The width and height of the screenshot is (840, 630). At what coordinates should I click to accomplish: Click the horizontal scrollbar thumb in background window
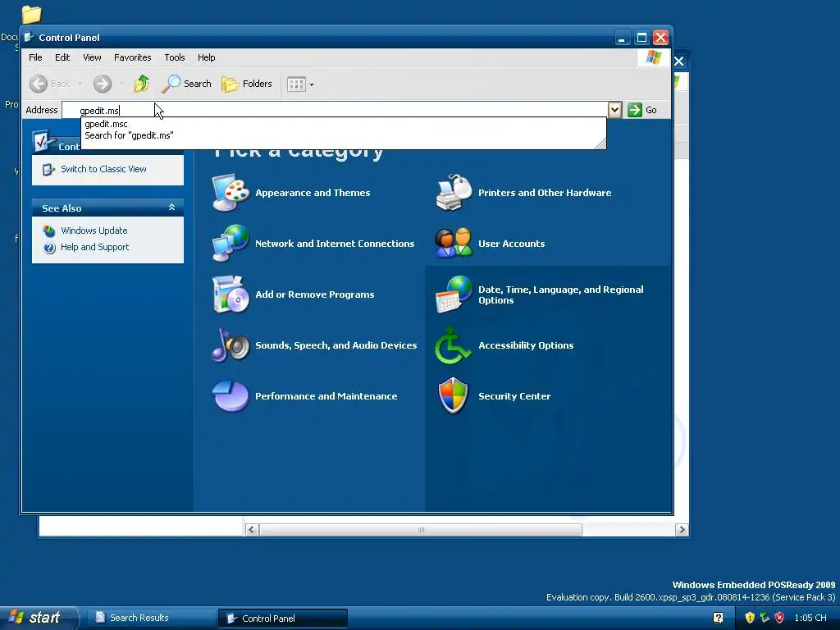point(421,530)
